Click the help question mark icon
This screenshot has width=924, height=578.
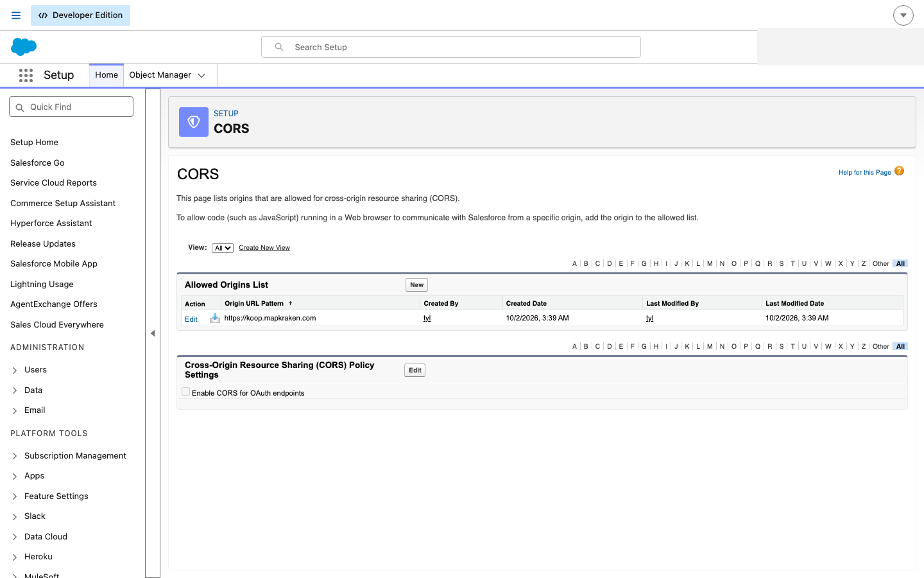[899, 171]
